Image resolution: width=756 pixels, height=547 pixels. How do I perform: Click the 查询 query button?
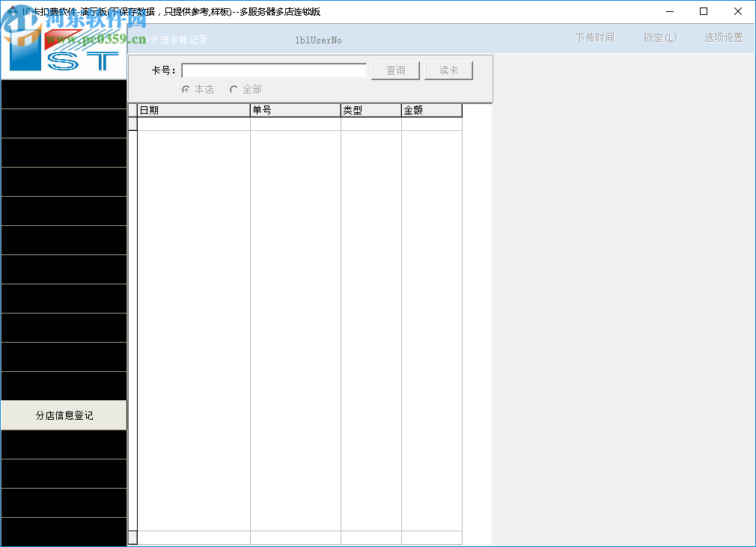395,70
